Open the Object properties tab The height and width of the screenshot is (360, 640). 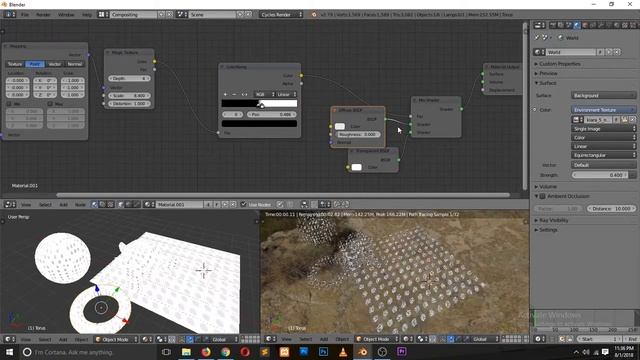click(584, 25)
